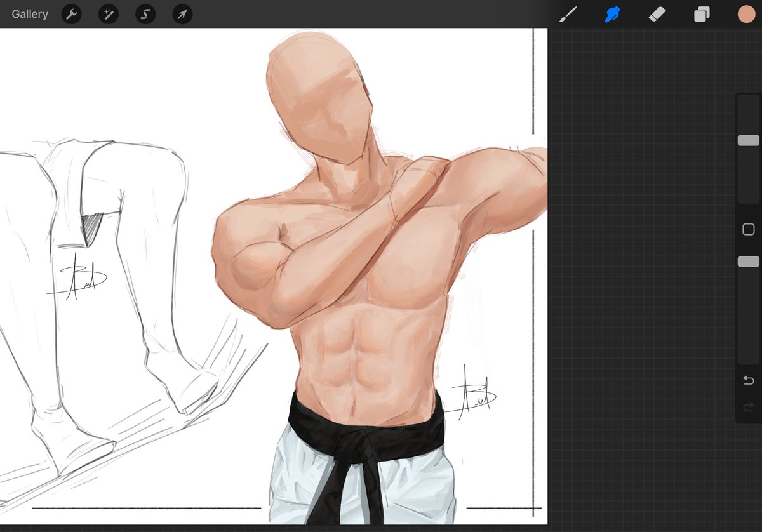
Task: Tap the sidebar Modify square button
Action: 749,230
